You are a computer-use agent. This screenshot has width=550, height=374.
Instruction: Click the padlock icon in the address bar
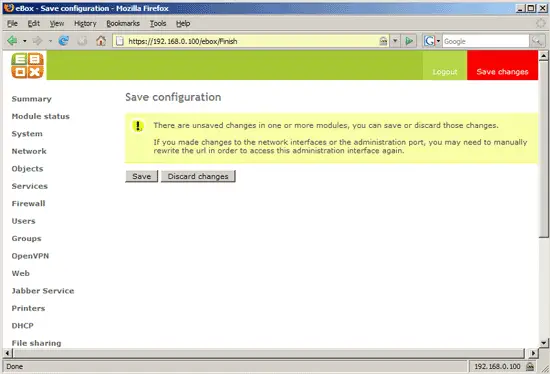tap(383, 41)
